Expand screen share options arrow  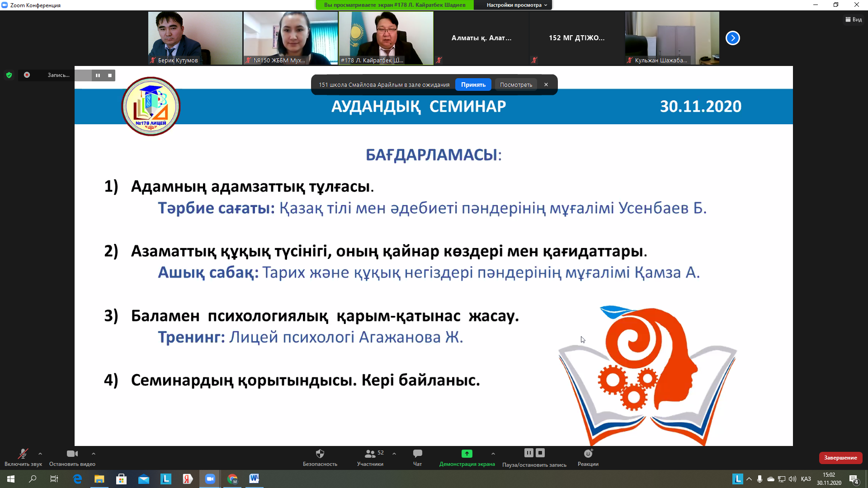(493, 454)
